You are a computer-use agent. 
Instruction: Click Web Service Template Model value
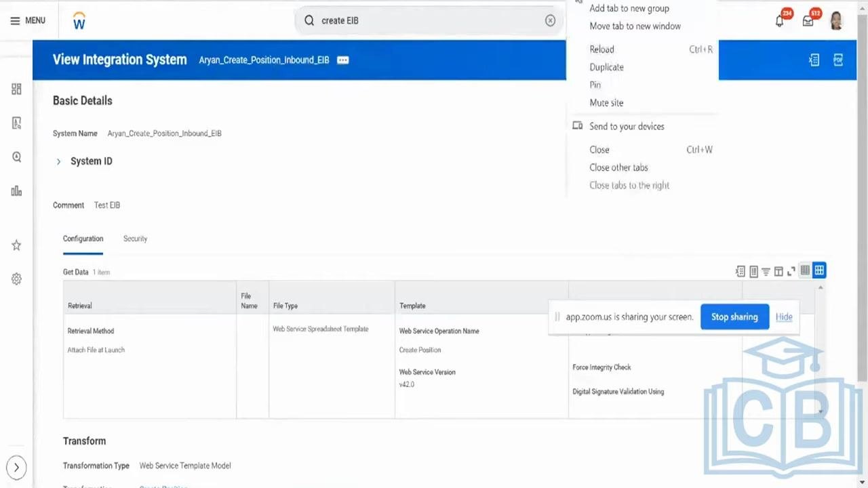(x=185, y=466)
